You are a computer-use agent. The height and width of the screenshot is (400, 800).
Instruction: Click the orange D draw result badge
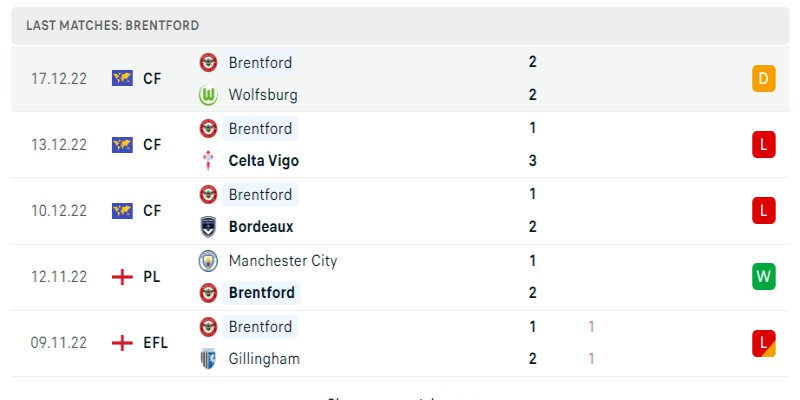(x=763, y=79)
